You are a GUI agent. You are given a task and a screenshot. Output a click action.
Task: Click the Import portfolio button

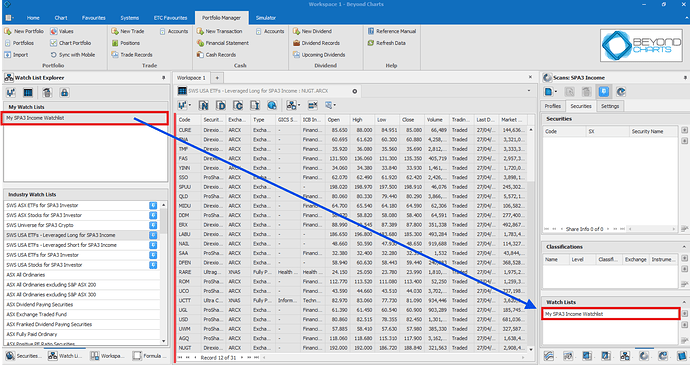(16, 55)
